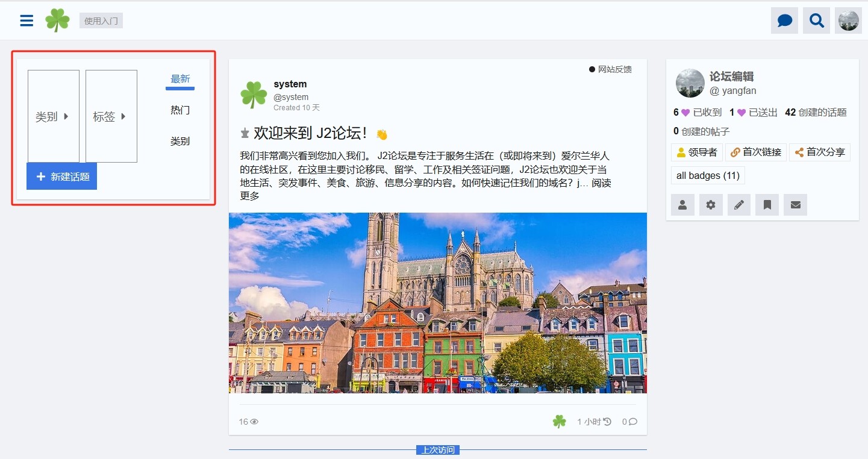Open the search magnifier icon

click(x=816, y=20)
